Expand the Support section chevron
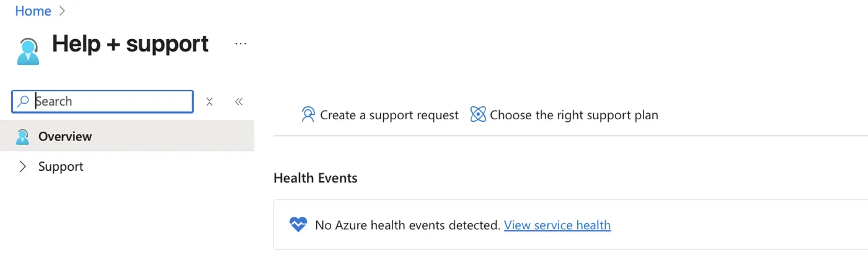Image resolution: width=868 pixels, height=264 pixels. pos(23,166)
